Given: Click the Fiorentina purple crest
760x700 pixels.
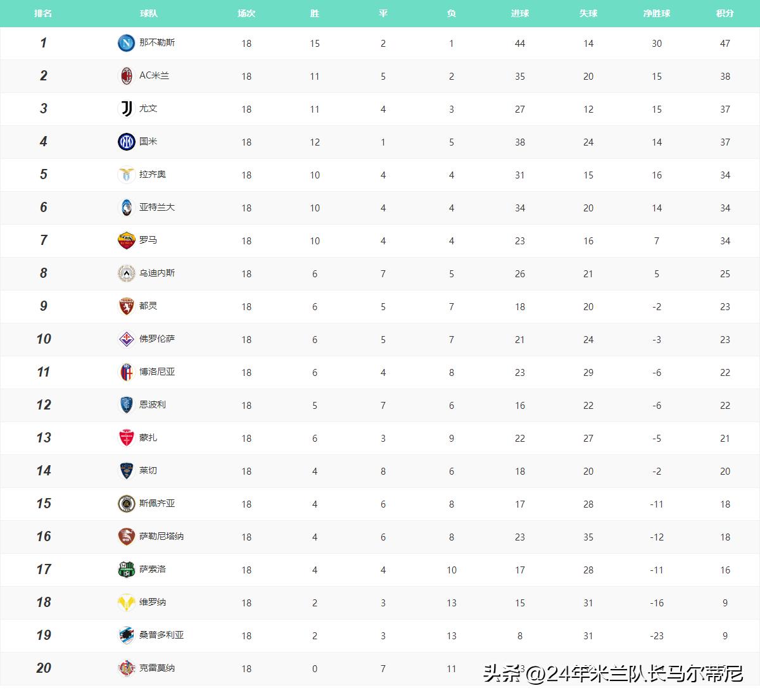Looking at the screenshot, I should tap(126, 339).
